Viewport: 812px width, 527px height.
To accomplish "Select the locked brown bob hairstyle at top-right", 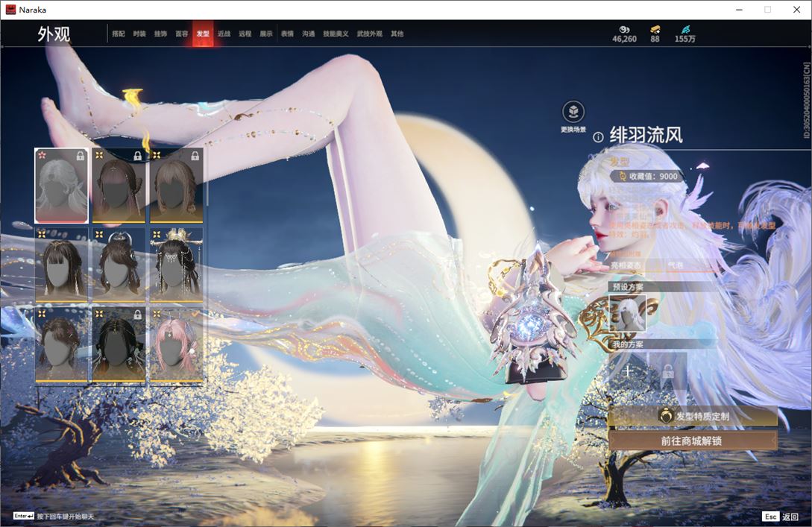I will point(176,186).
